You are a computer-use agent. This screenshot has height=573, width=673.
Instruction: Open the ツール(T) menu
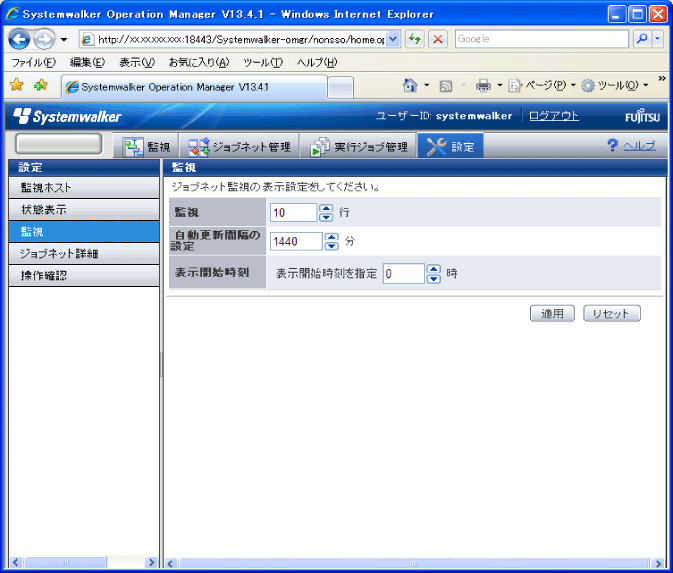[x=263, y=63]
